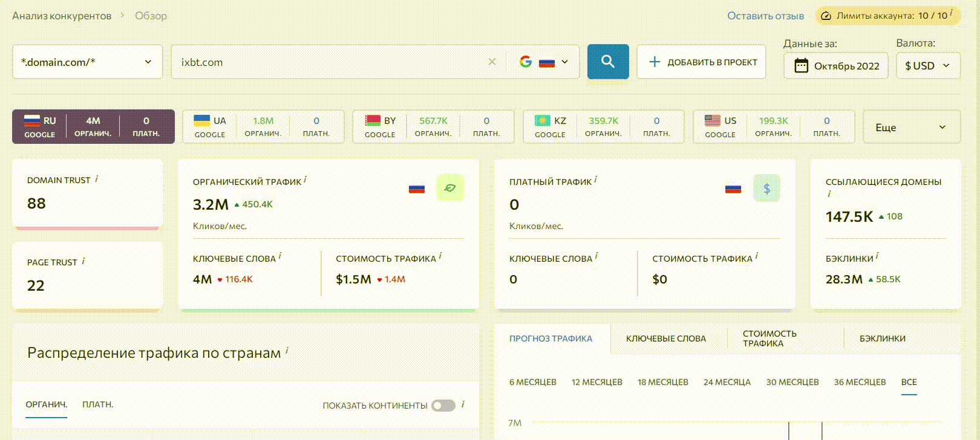Click the account limits gauge icon
The width and height of the screenshot is (980, 440).
point(826,16)
